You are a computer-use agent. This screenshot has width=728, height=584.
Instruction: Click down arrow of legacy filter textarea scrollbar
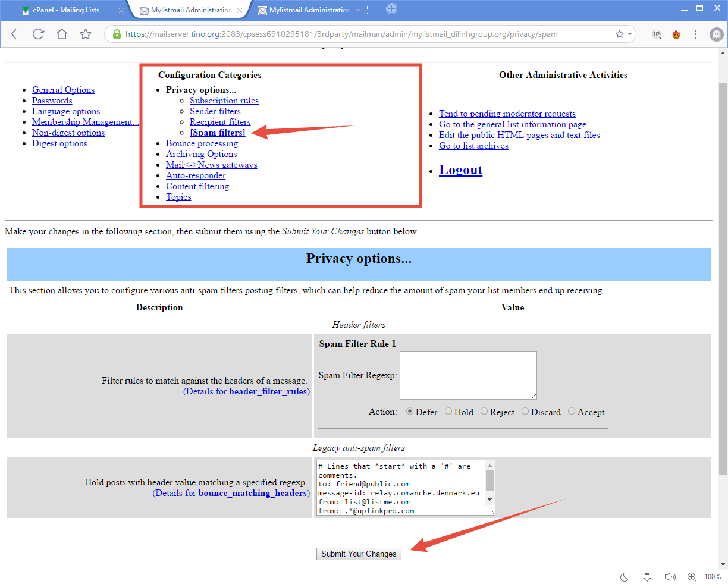(x=490, y=500)
